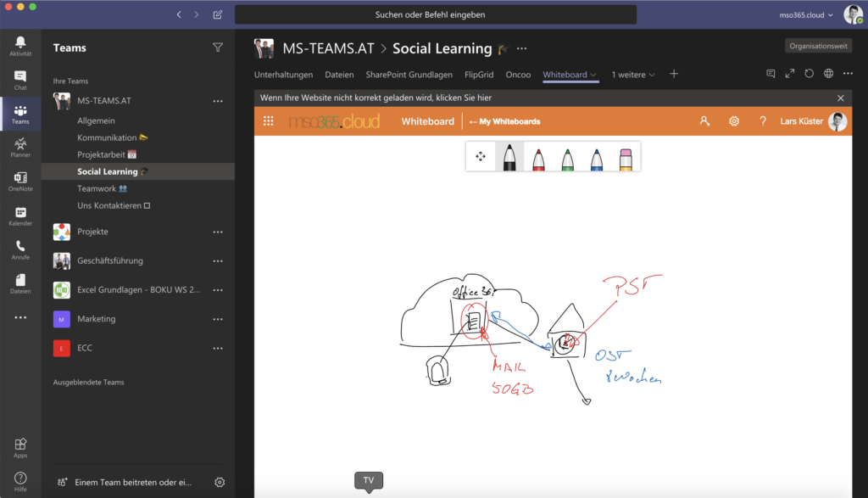The image size is (868, 498).
Task: Dismiss the website loading notice
Action: (841, 98)
